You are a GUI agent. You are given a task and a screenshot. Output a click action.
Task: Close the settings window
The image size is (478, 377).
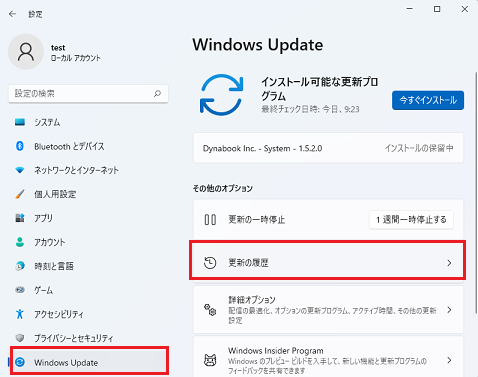pyautogui.click(x=465, y=9)
